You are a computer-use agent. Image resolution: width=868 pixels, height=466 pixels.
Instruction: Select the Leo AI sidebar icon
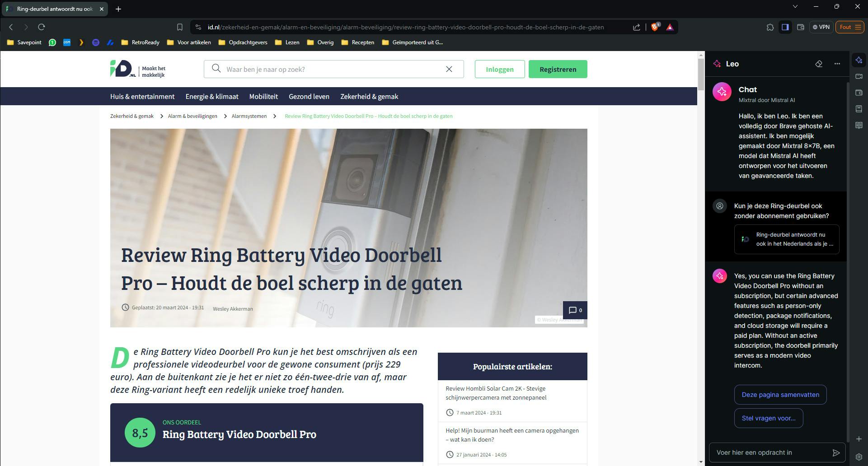tap(859, 60)
